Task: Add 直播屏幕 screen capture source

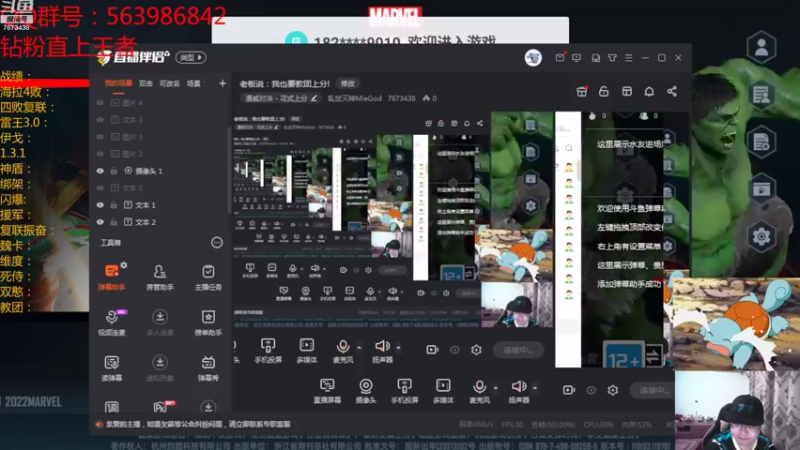Action: (327, 391)
